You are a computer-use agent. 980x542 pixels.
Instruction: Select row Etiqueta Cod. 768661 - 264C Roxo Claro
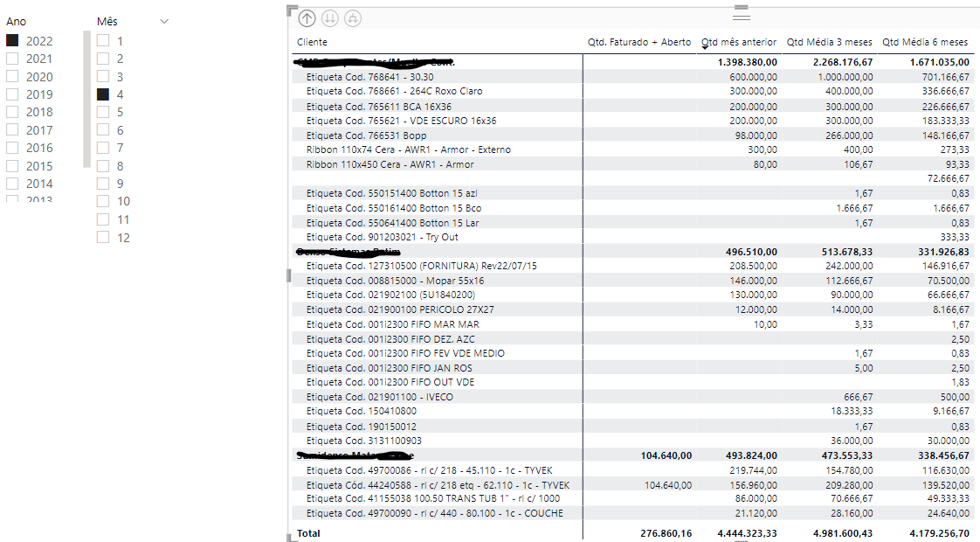click(x=631, y=91)
